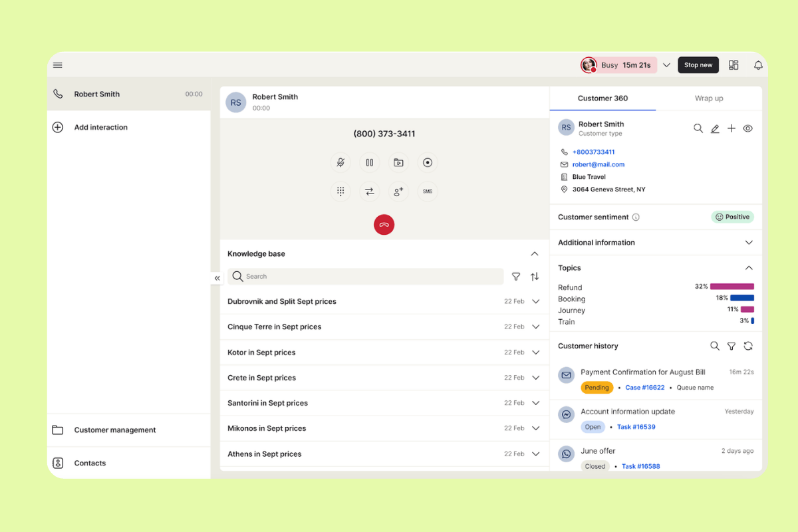Open the dial pad
The width and height of the screenshot is (798, 532).
click(x=340, y=191)
